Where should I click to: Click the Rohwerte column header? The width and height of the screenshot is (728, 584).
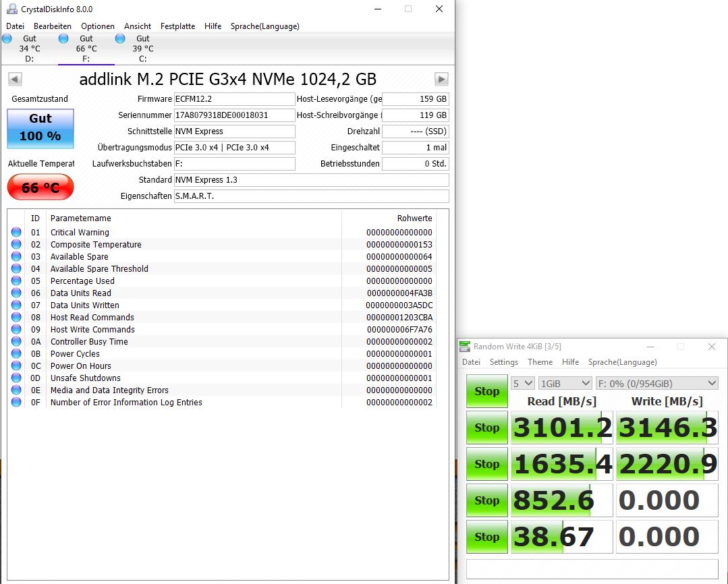click(415, 218)
